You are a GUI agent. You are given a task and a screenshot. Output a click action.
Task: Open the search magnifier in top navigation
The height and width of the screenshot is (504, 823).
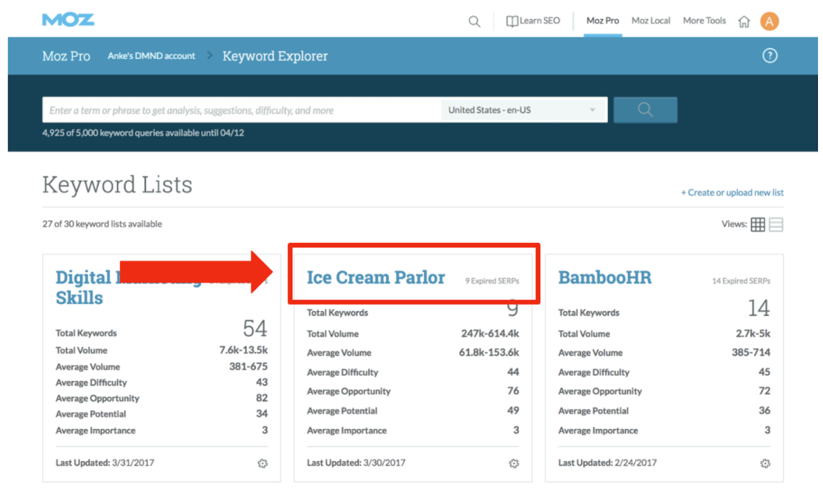coord(475,21)
